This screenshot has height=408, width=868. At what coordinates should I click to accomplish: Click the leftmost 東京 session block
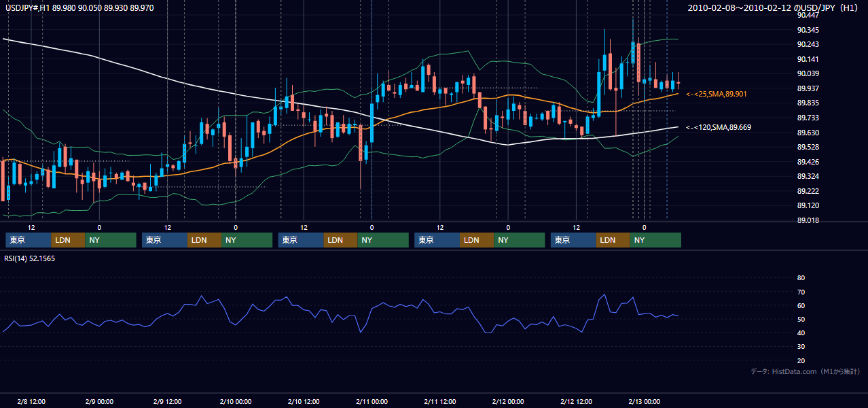pos(29,240)
